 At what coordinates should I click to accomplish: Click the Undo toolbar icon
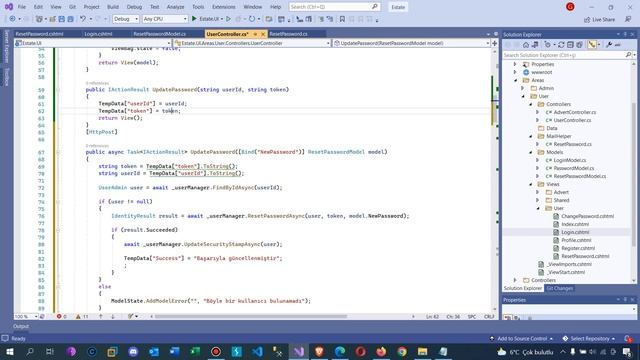click(x=83, y=19)
